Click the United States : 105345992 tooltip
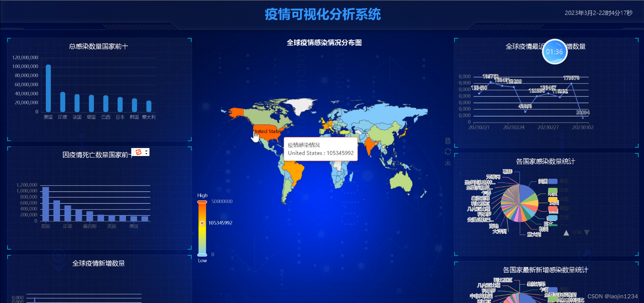 click(x=321, y=149)
